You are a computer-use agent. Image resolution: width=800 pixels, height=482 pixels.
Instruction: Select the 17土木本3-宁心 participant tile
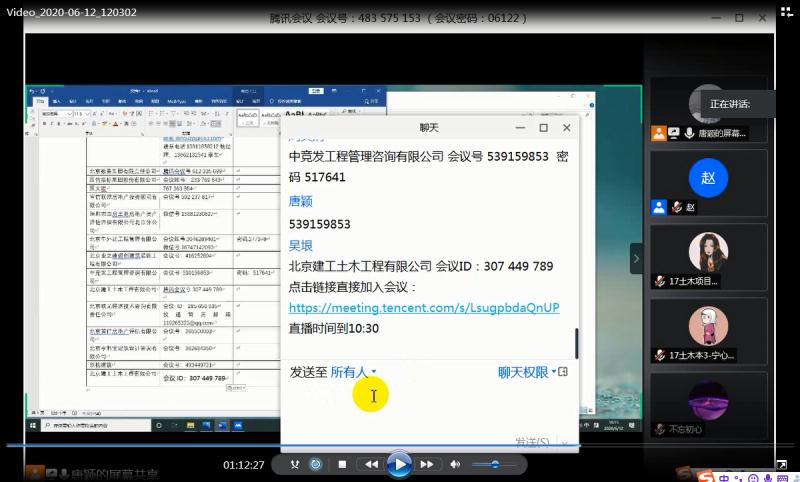pyautogui.click(x=709, y=331)
